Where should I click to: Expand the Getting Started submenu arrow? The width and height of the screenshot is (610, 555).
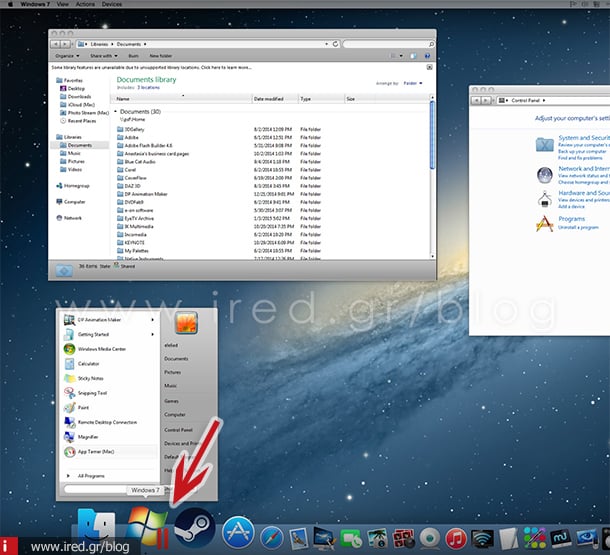coord(152,334)
